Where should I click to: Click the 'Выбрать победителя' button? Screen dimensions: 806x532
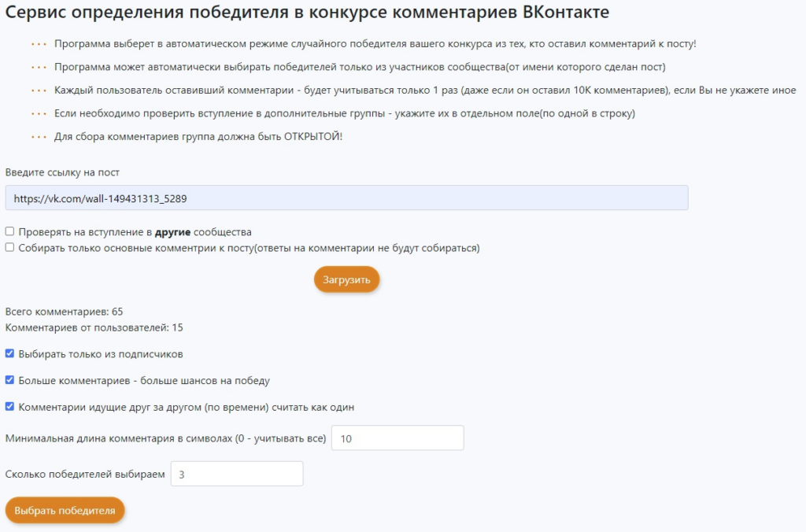tap(65, 511)
